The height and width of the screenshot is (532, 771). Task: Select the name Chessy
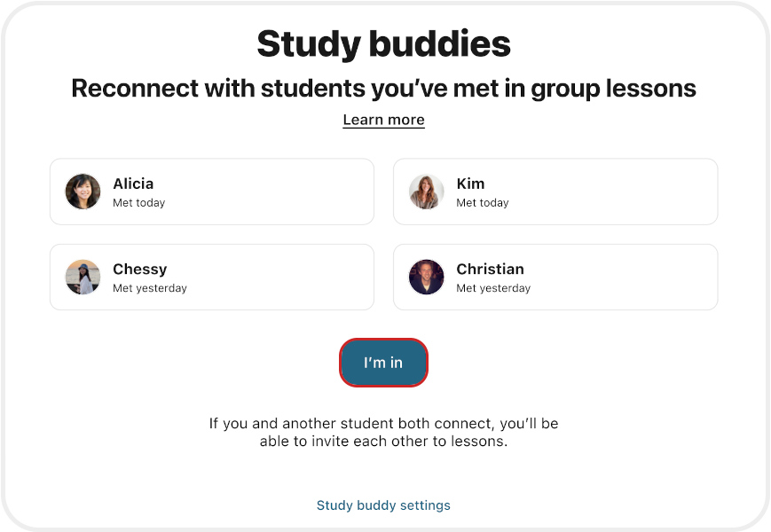pos(139,269)
